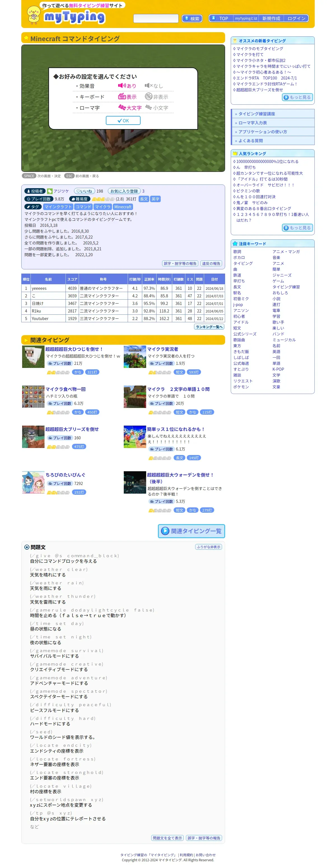Open ピクミンの歌 ranking link
The height and width of the screenshot is (868, 336).
[248, 191]
